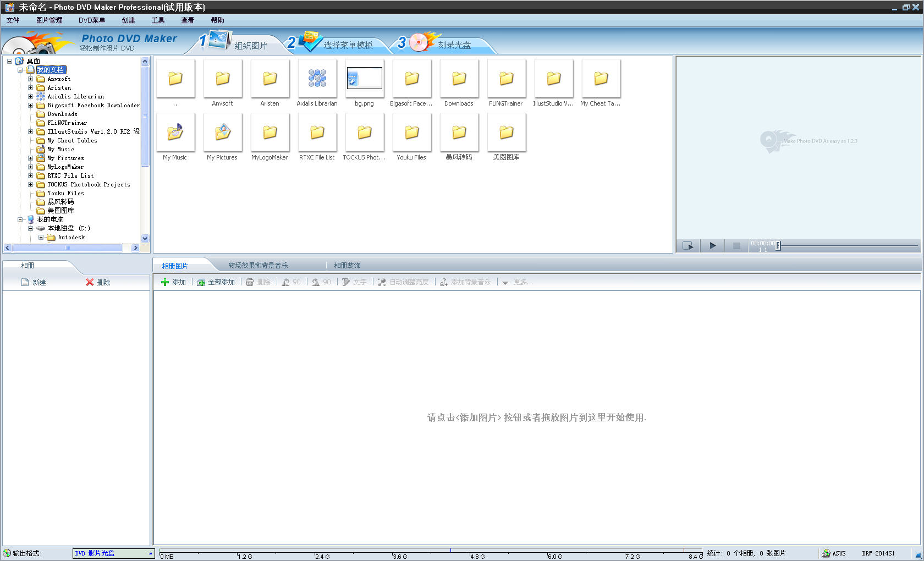Viewport: 924px width, 561px height.
Task: Click the DRW-2014S1 burner label
Action: click(878, 553)
